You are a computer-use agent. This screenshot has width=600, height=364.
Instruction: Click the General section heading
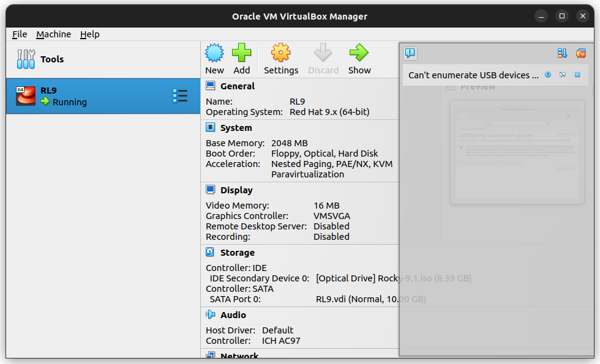238,86
